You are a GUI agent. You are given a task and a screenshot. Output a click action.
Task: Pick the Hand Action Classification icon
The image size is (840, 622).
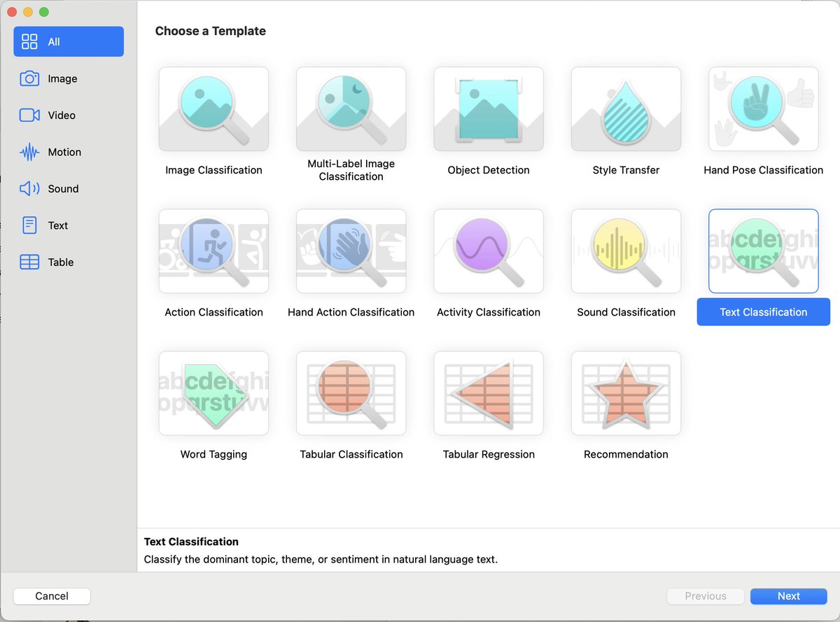351,251
